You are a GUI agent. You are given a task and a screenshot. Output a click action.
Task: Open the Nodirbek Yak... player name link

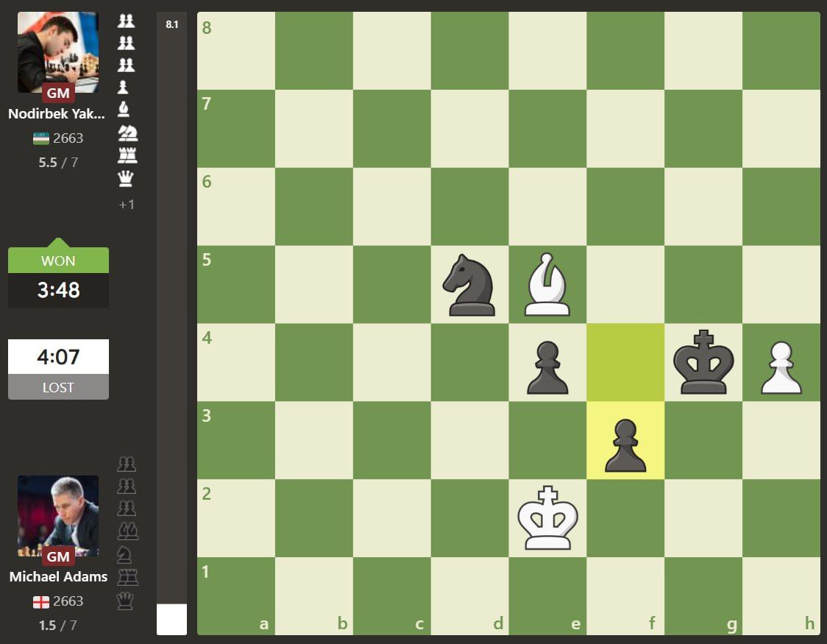coord(57,114)
